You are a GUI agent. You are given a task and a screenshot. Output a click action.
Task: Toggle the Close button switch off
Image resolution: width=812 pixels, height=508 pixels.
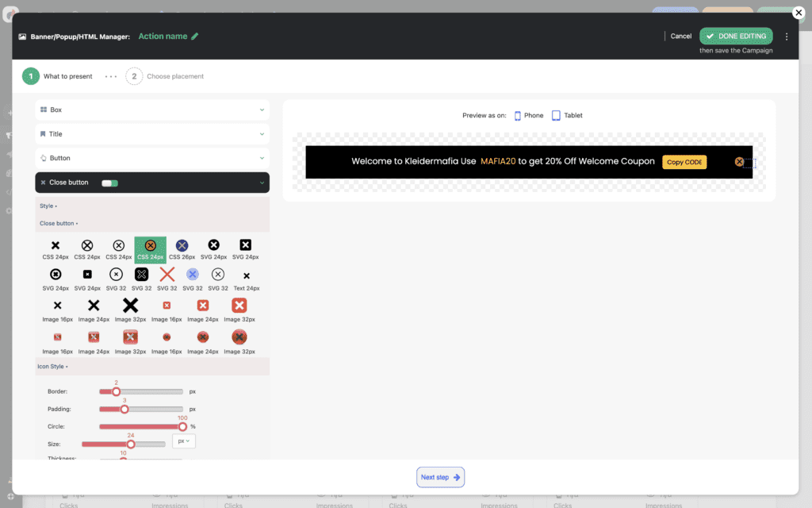109,183
